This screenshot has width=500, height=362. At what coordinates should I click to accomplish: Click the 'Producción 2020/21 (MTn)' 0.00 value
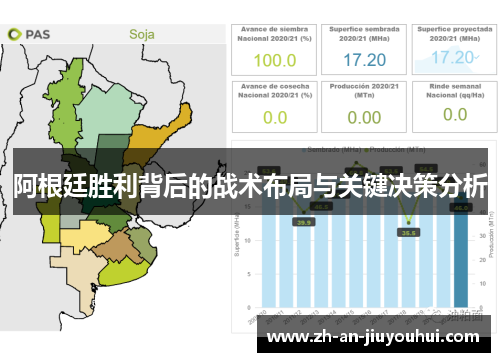point(364,117)
